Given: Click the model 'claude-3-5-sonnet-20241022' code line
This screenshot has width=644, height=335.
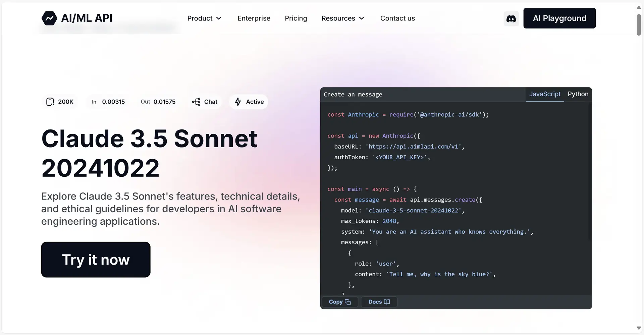Looking at the screenshot, I should (402, 210).
